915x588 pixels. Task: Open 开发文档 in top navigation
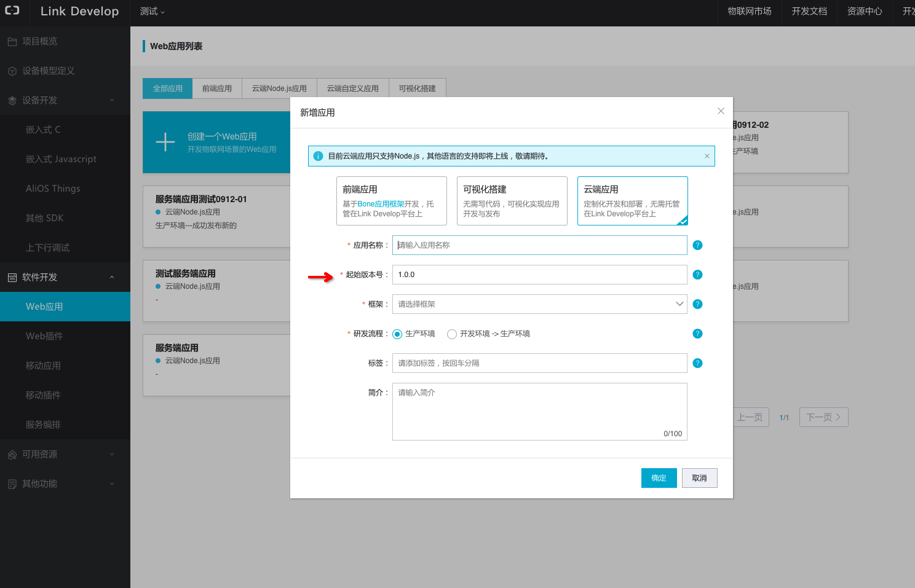(x=809, y=11)
